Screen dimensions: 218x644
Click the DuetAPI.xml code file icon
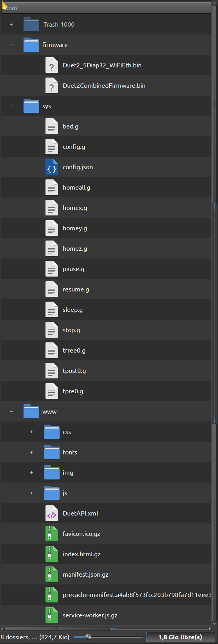52,513
